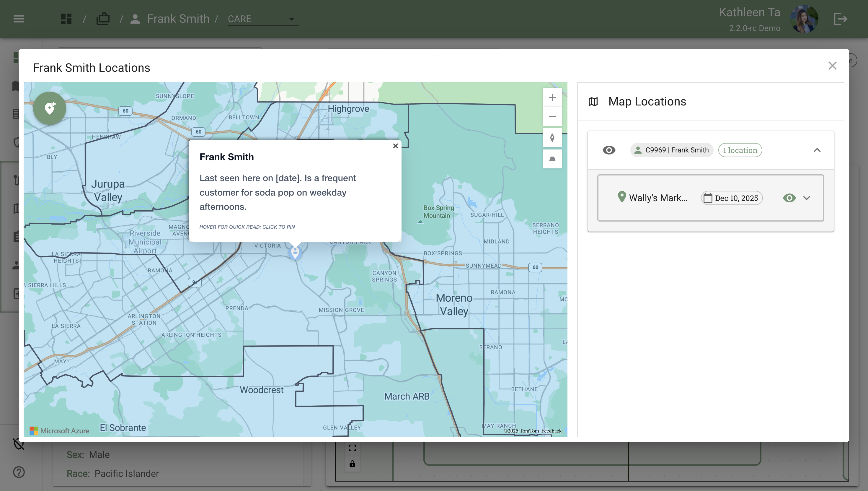Go to dashboard grid icon
868x491 pixels.
(66, 19)
